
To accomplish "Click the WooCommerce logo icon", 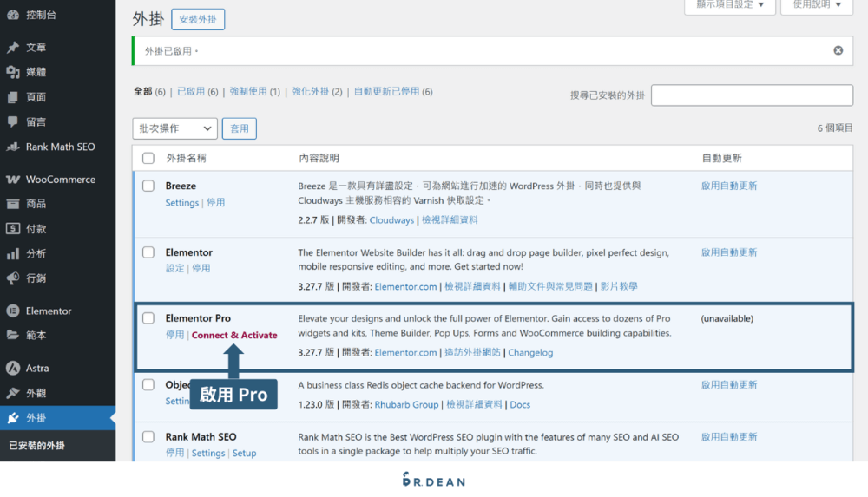I will pyautogui.click(x=13, y=180).
